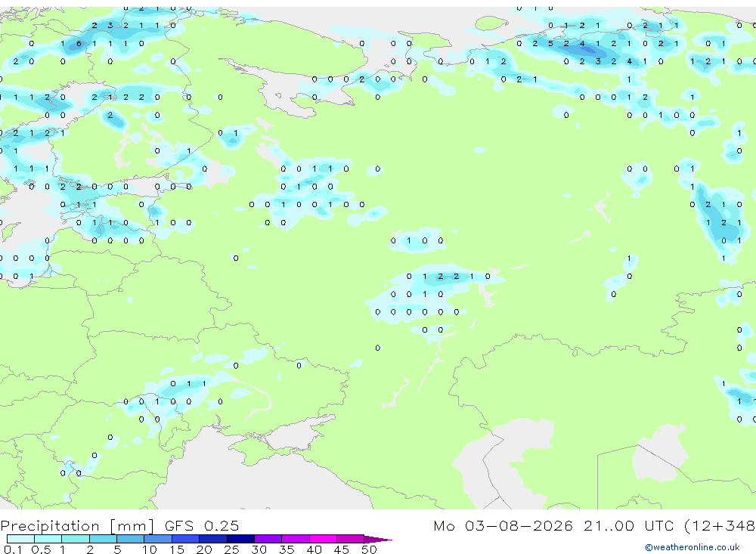Pick the 15–20 mm royal blue swatch
756x554 pixels.
[185, 539]
